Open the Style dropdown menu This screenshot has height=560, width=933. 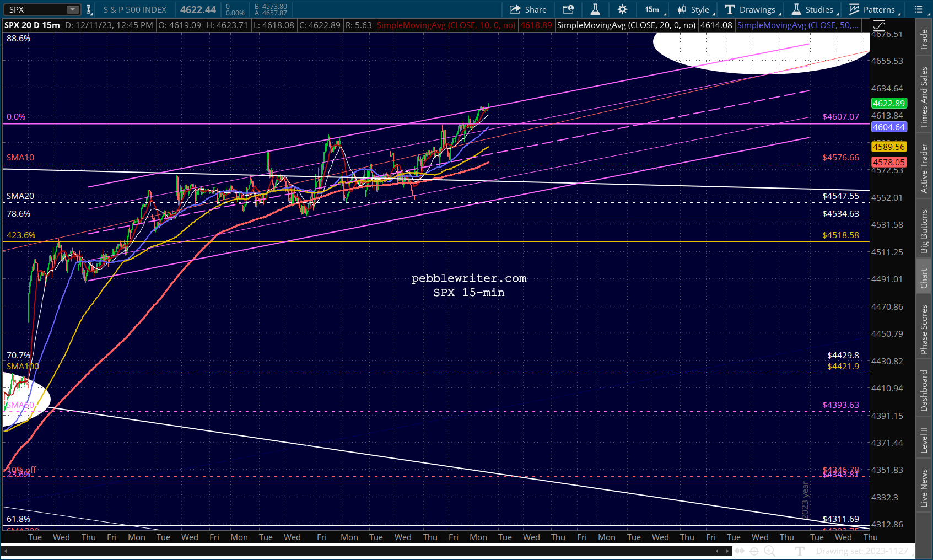(696, 9)
